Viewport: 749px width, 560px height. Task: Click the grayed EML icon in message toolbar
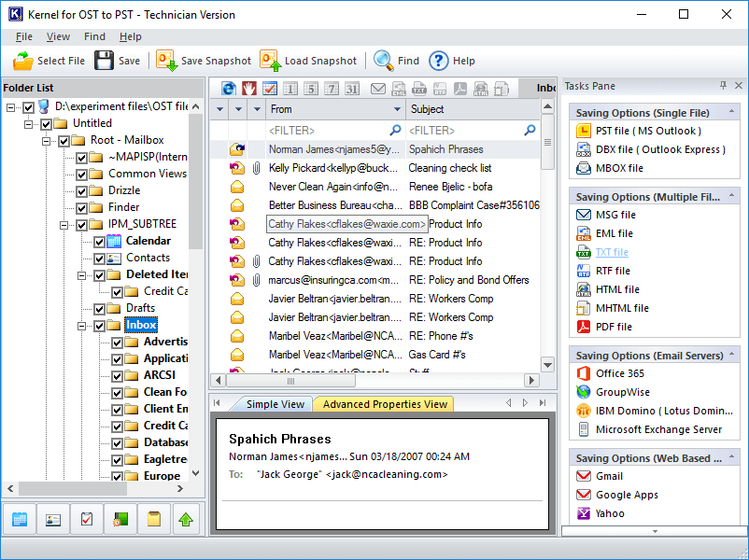click(x=399, y=89)
